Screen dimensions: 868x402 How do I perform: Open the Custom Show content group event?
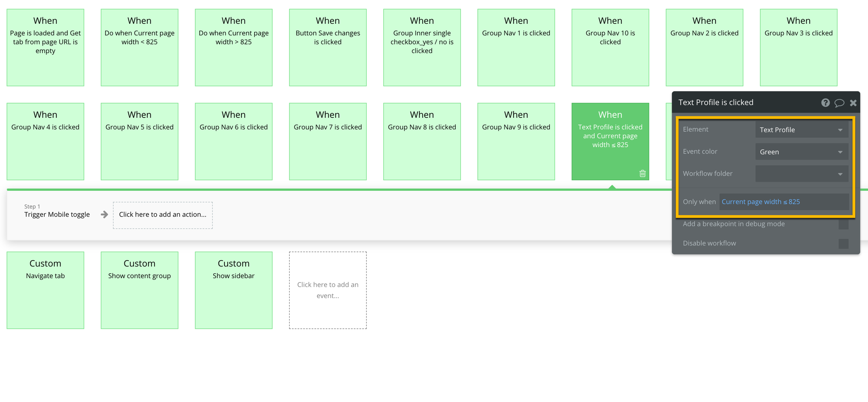pyautogui.click(x=139, y=290)
